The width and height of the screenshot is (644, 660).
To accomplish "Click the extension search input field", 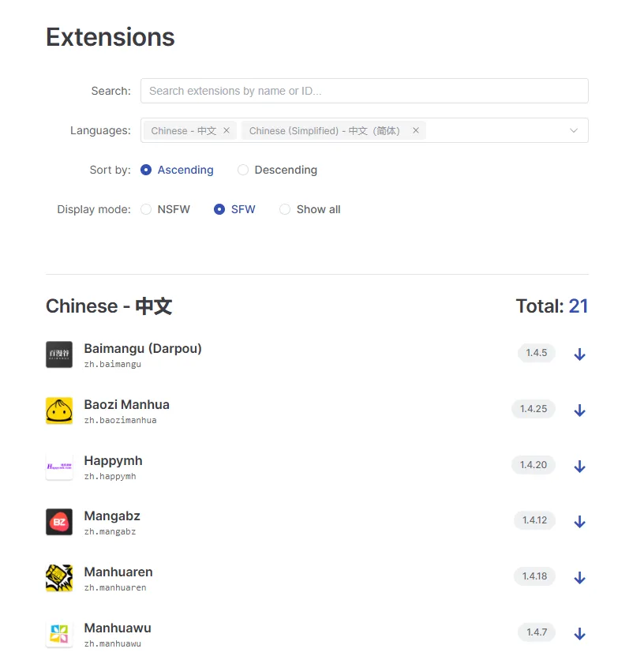I will coord(364,91).
